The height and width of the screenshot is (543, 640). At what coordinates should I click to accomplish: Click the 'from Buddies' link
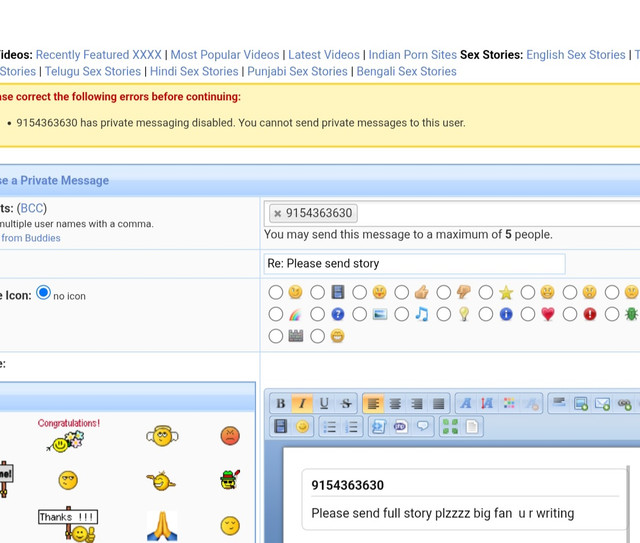coord(31,238)
